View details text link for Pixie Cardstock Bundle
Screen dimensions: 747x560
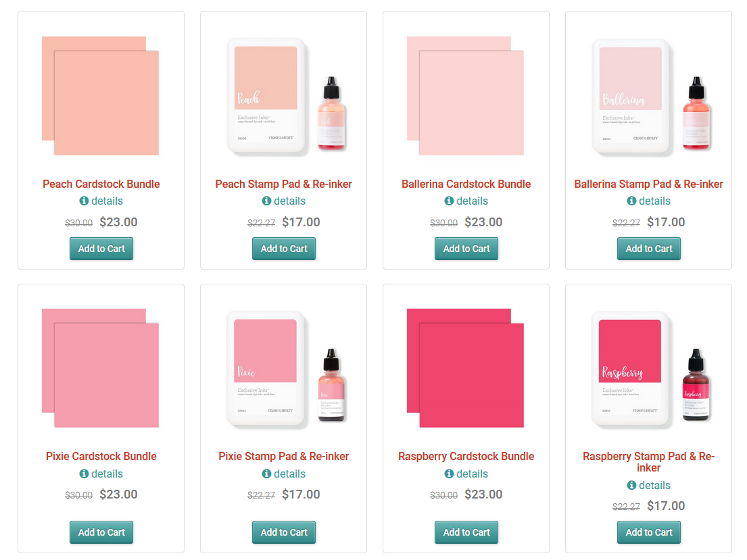[107, 474]
